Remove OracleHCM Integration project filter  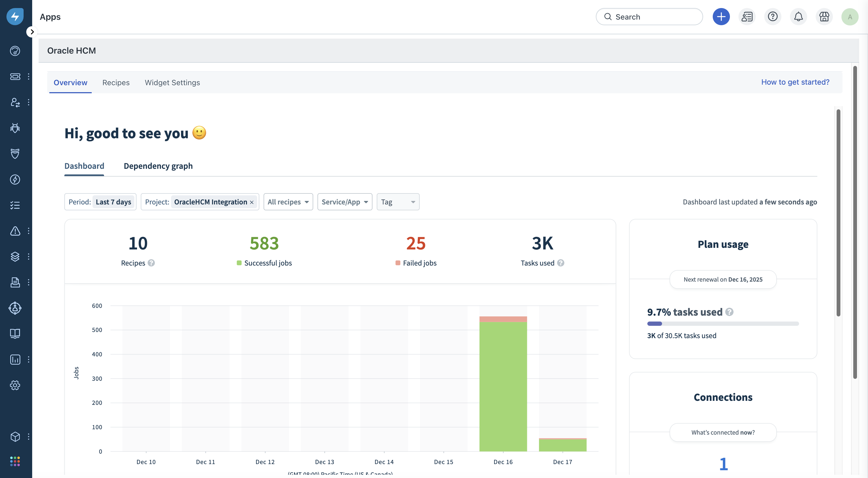pos(252,202)
